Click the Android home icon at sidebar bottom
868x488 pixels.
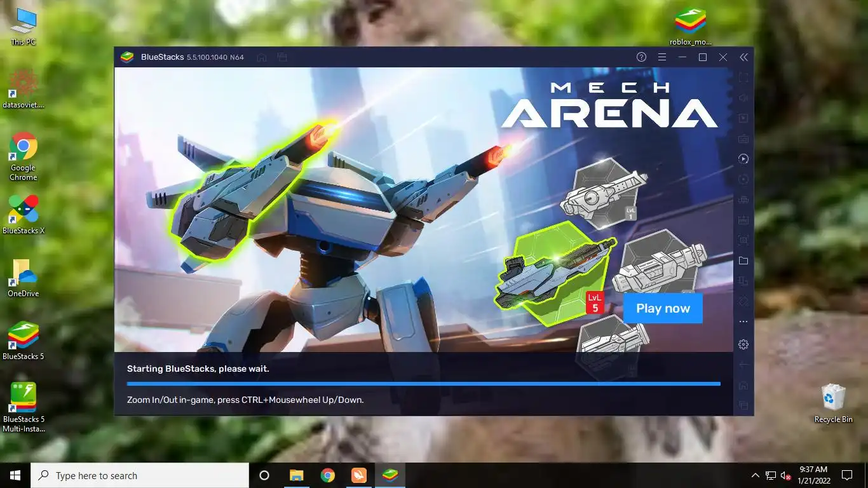(743, 385)
